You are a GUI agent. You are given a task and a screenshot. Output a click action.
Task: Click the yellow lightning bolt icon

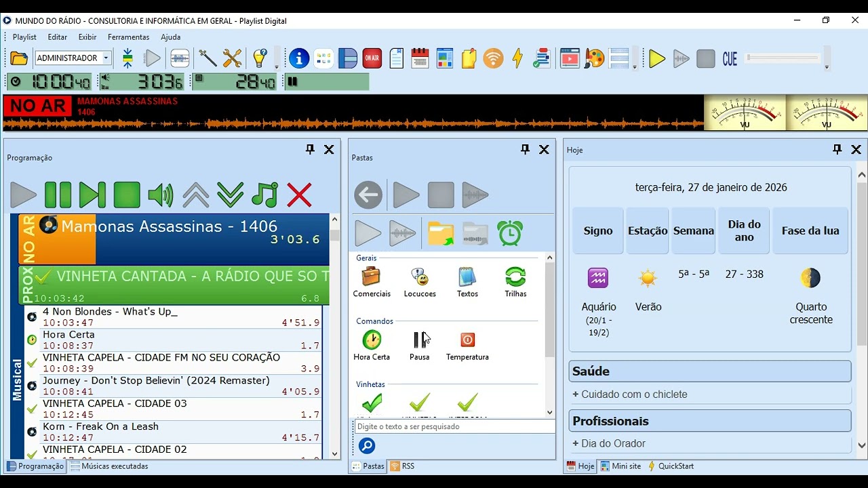point(517,58)
